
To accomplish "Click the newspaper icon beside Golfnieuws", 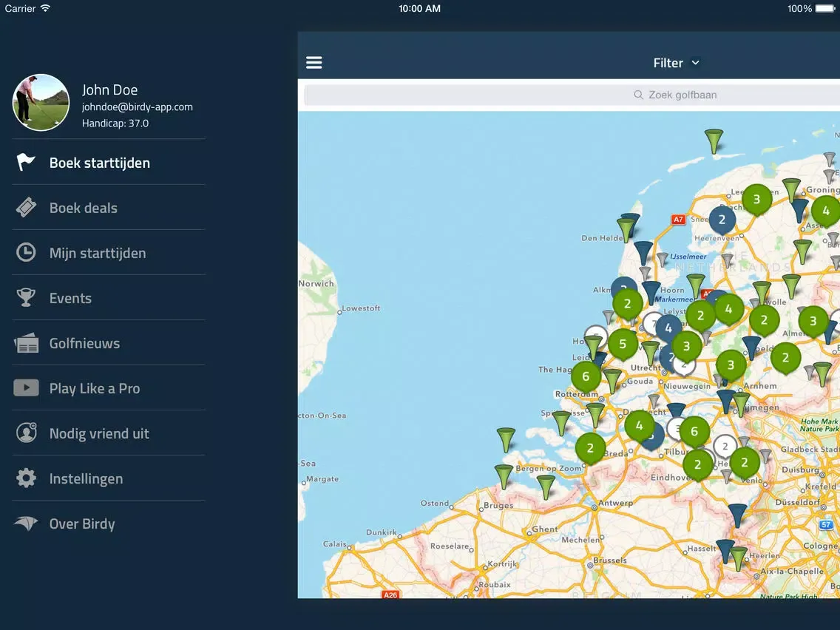I will coord(27,343).
